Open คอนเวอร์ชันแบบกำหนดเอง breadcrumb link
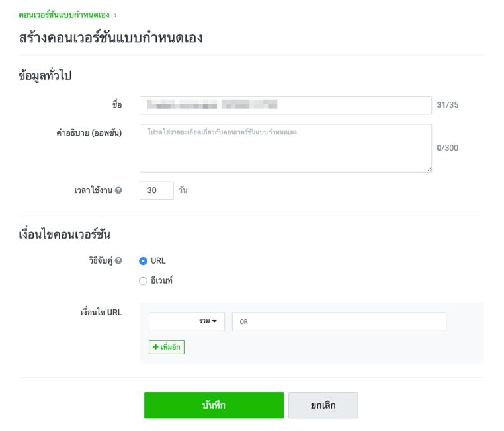Screen dimensions: 504x431 (64, 15)
